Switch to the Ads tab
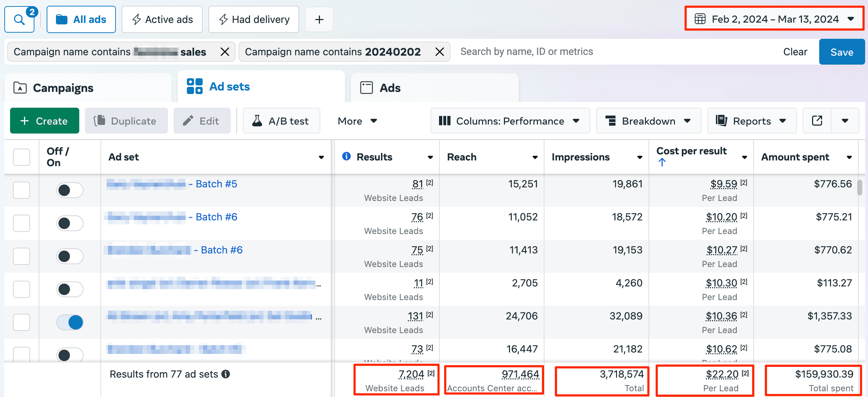The image size is (868, 397). (x=434, y=88)
